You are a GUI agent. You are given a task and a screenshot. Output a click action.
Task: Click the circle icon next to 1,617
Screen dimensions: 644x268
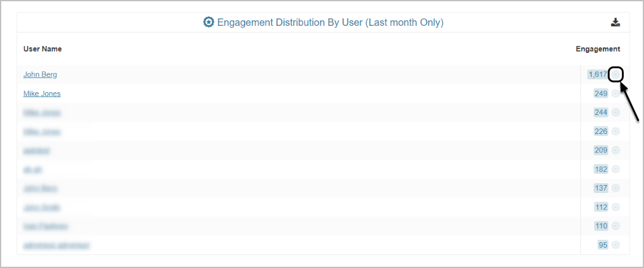point(616,74)
